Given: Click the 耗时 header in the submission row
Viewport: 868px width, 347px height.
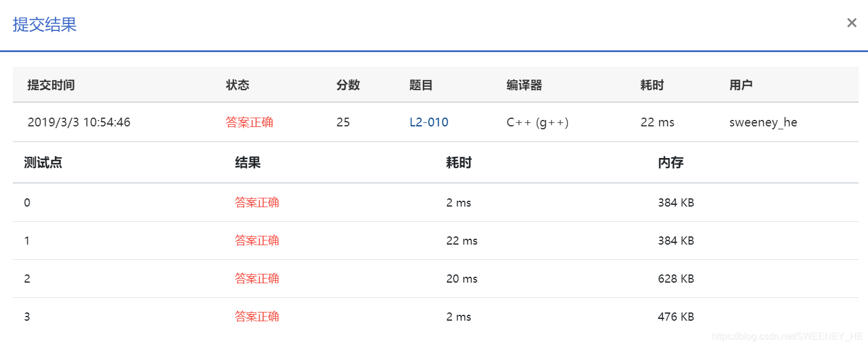Looking at the screenshot, I should (x=652, y=85).
